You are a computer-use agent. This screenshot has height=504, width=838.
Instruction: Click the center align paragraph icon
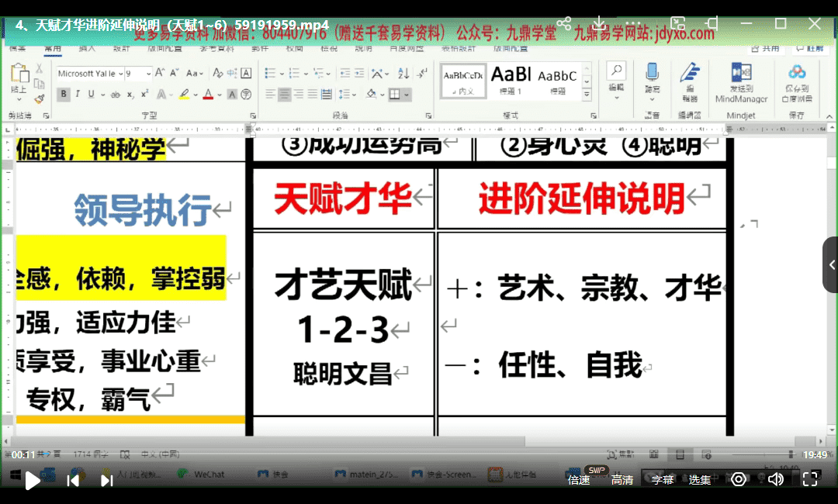pos(285,95)
